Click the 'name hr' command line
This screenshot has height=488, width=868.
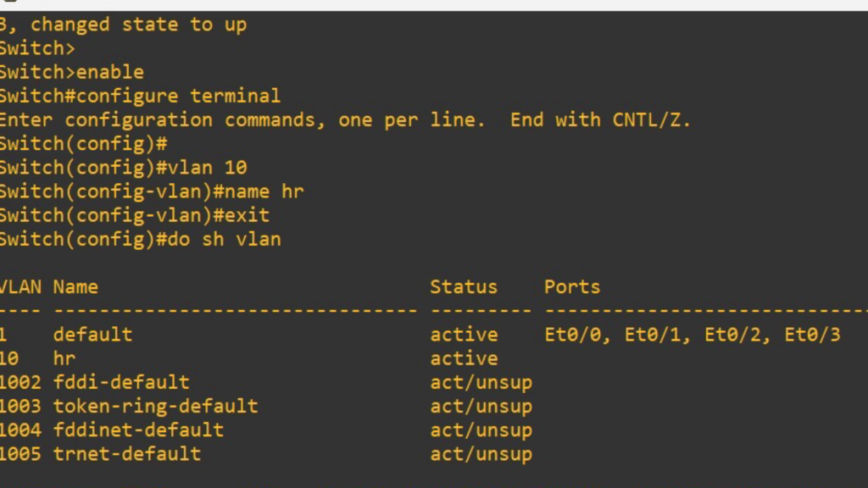pyautogui.click(x=151, y=191)
